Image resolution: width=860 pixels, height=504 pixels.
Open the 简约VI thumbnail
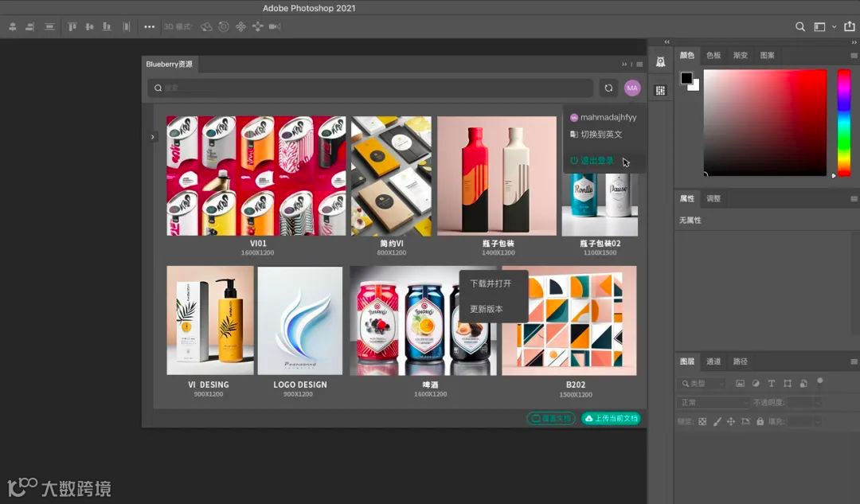tap(391, 175)
